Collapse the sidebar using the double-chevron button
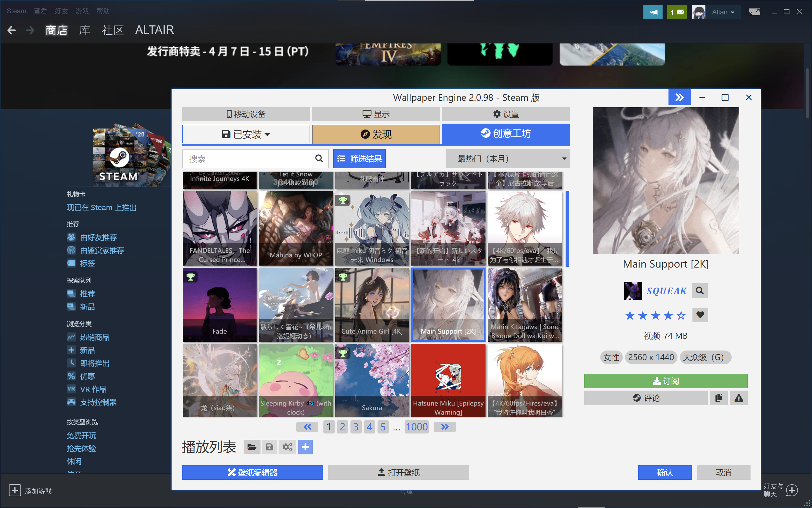This screenshot has height=508, width=812. pos(679,97)
